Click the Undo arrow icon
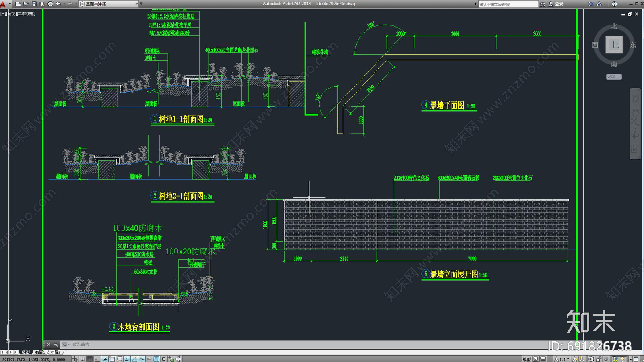644x362 pixels. pos(58,4)
